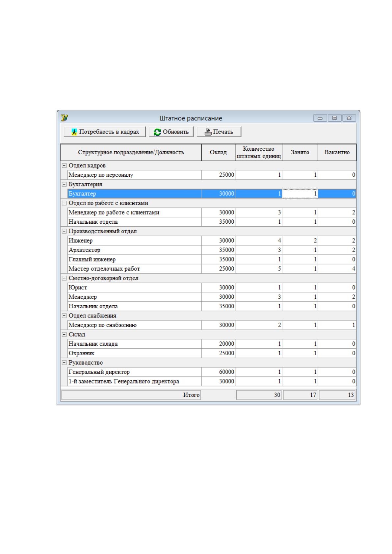The width and height of the screenshot is (392, 554).
Task: Collapse the Производственный отдел group
Action: coord(64,231)
